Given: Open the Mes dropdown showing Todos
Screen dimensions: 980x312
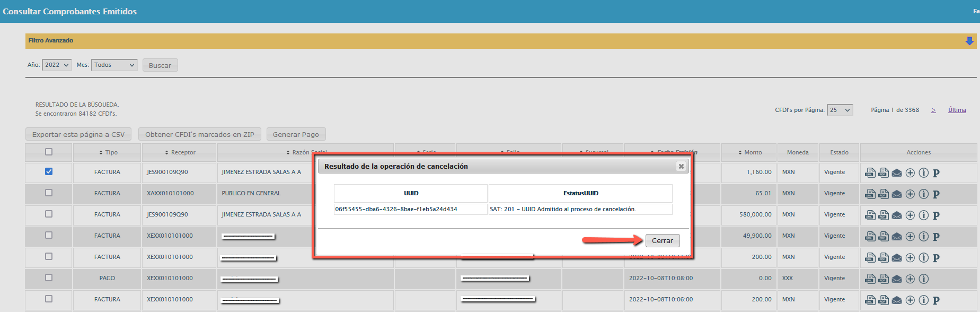Looking at the screenshot, I should [114, 65].
